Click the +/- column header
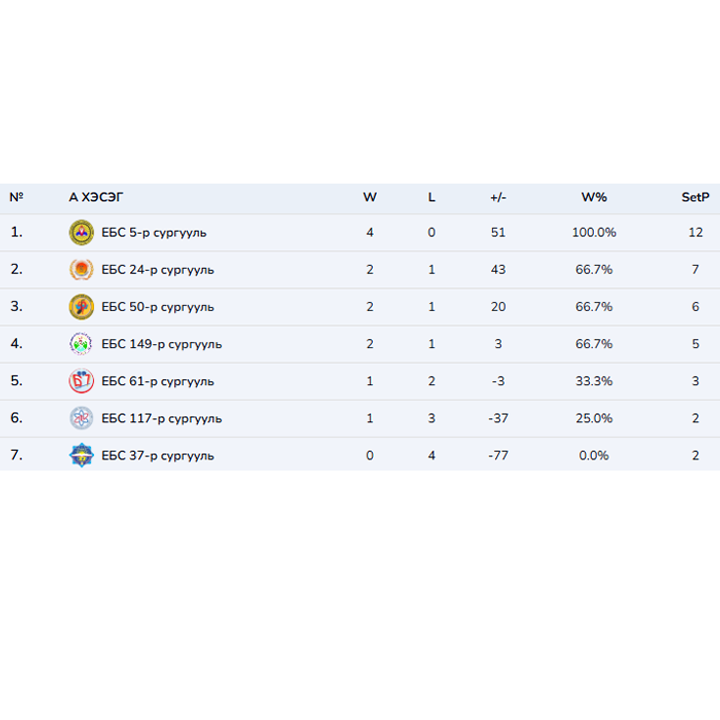 pyautogui.click(x=498, y=197)
